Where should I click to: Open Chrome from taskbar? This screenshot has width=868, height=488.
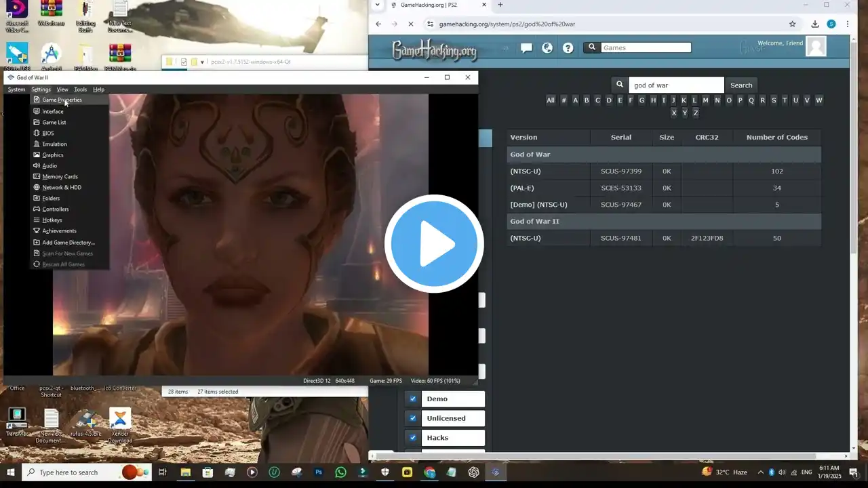(429, 472)
